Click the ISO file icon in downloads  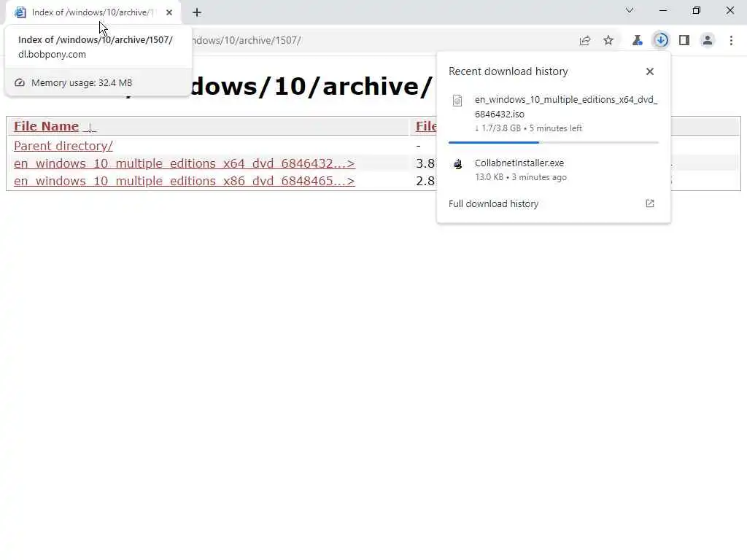click(457, 101)
